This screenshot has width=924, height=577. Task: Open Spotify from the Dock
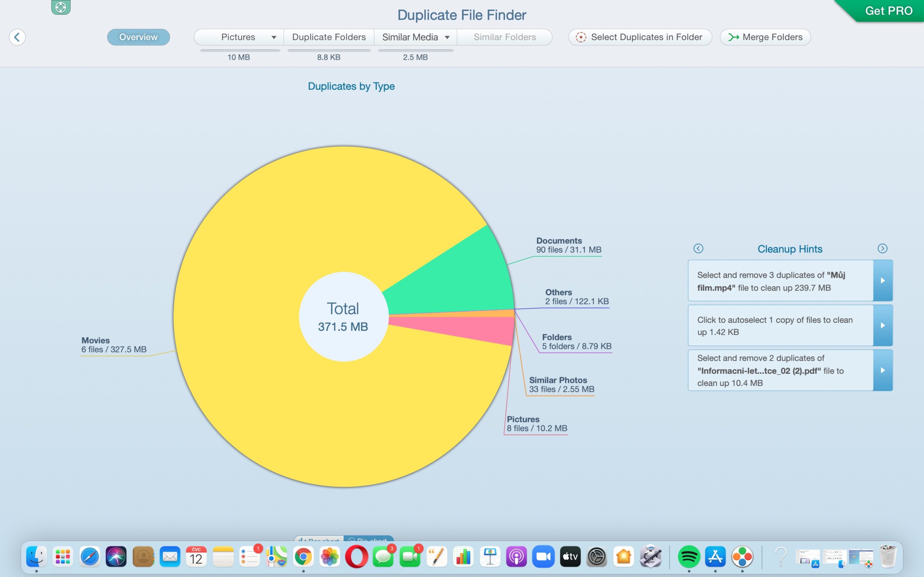(x=689, y=556)
